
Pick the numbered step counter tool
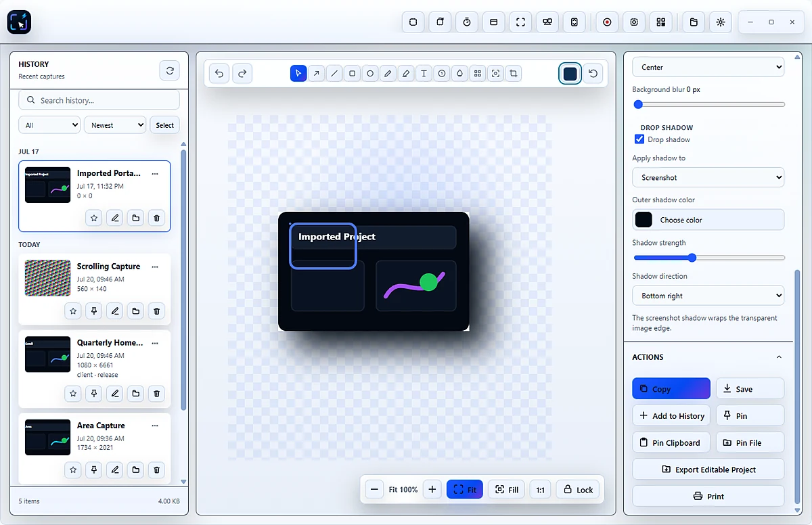point(442,73)
